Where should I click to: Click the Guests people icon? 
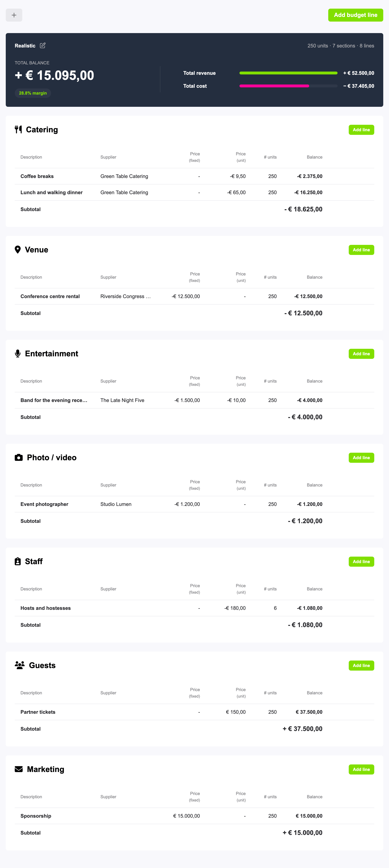tap(20, 665)
